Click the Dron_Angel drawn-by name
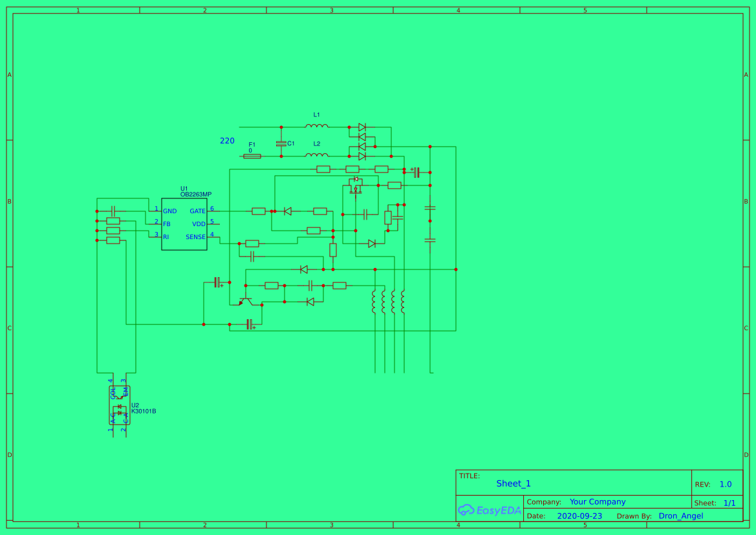The image size is (756, 535). coord(680,516)
